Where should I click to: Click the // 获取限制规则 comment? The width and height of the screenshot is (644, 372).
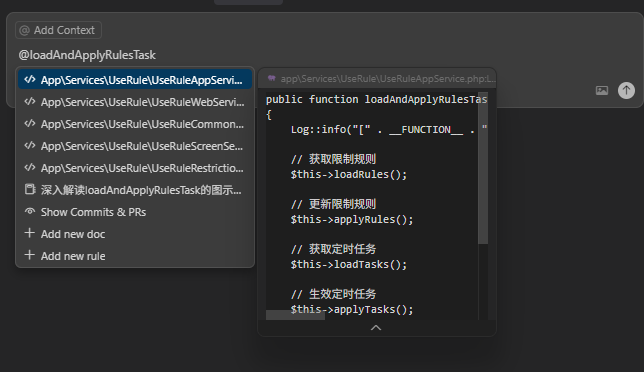(333, 159)
